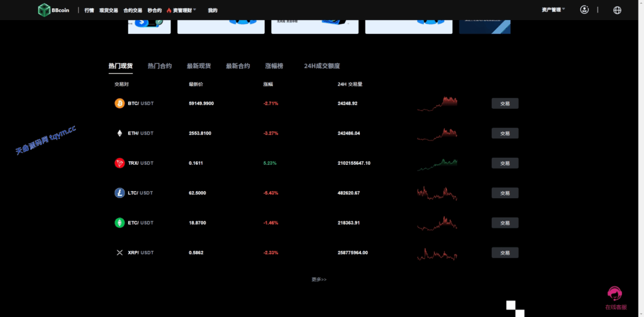Click the -2.71% change value
The width and height of the screenshot is (644, 317).
270,104
